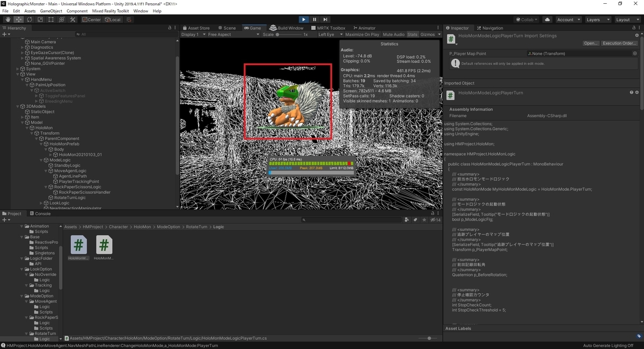Open the Hierarchy panel options menu
644x349 pixels.
click(x=175, y=28)
